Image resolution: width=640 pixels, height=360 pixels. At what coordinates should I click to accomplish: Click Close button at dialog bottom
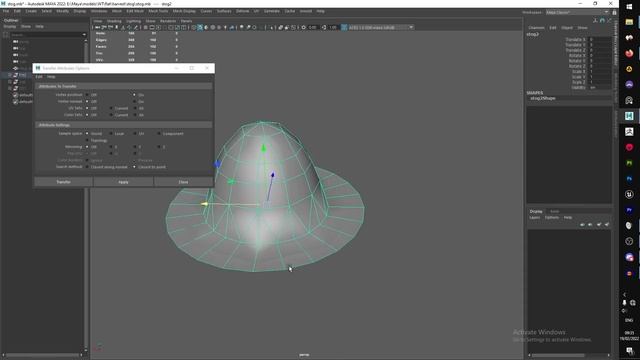click(x=183, y=182)
